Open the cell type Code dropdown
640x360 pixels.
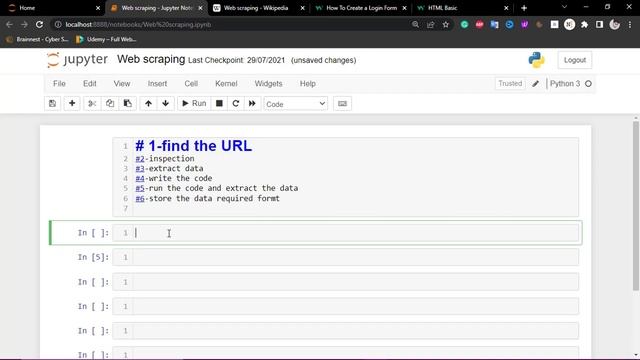296,104
